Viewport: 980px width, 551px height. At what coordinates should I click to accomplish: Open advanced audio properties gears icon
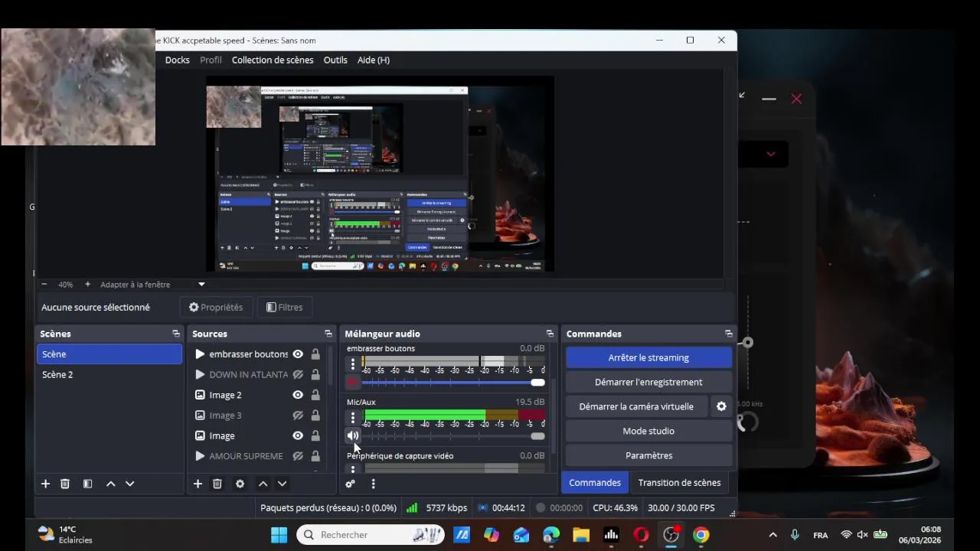(x=350, y=484)
